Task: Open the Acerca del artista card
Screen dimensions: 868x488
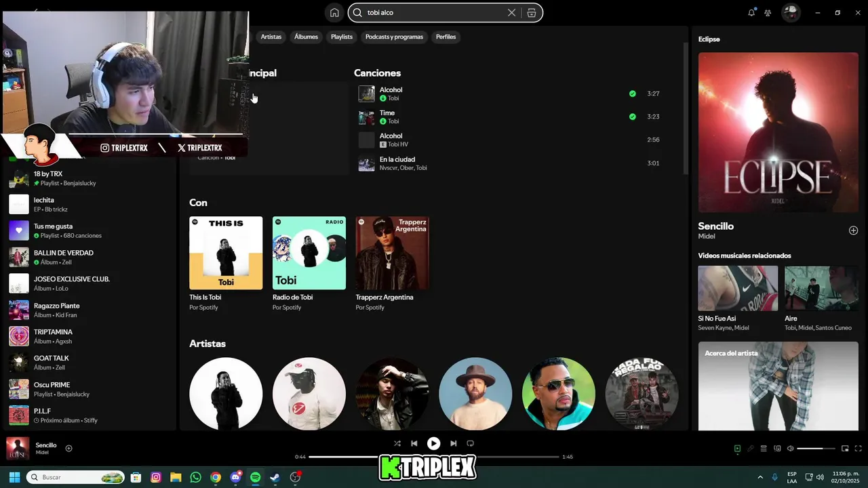Action: (x=778, y=386)
